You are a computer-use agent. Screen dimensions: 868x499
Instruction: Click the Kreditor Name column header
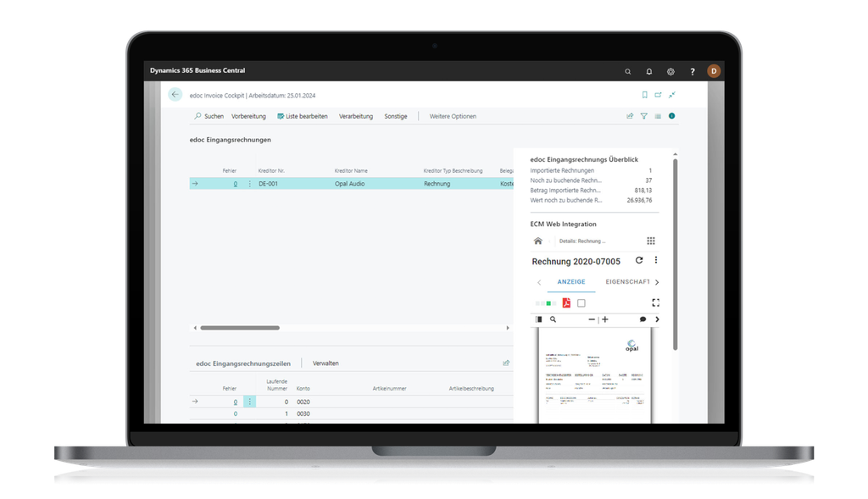tap(351, 171)
